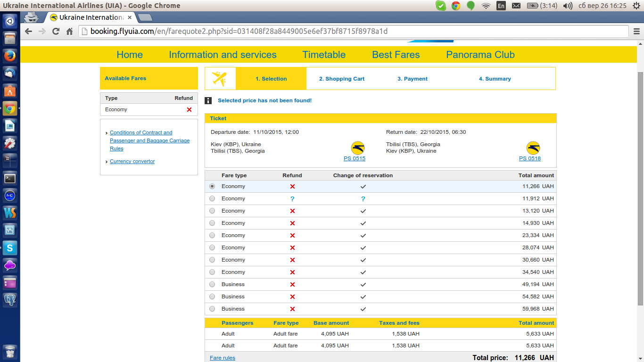644x362 pixels.
Task: Click the browser back arrow
Action: 29,32
